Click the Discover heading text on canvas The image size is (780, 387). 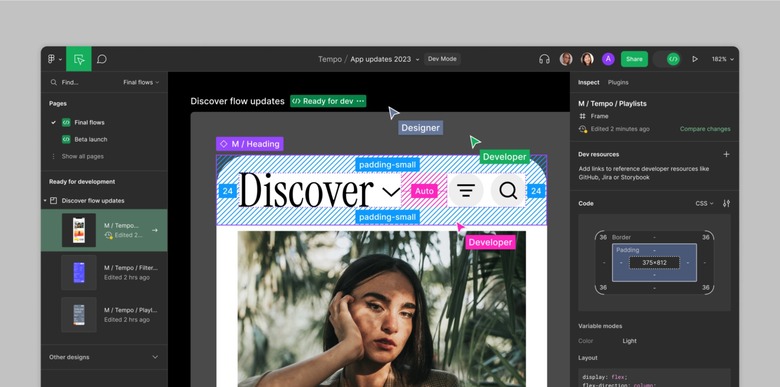coord(306,190)
